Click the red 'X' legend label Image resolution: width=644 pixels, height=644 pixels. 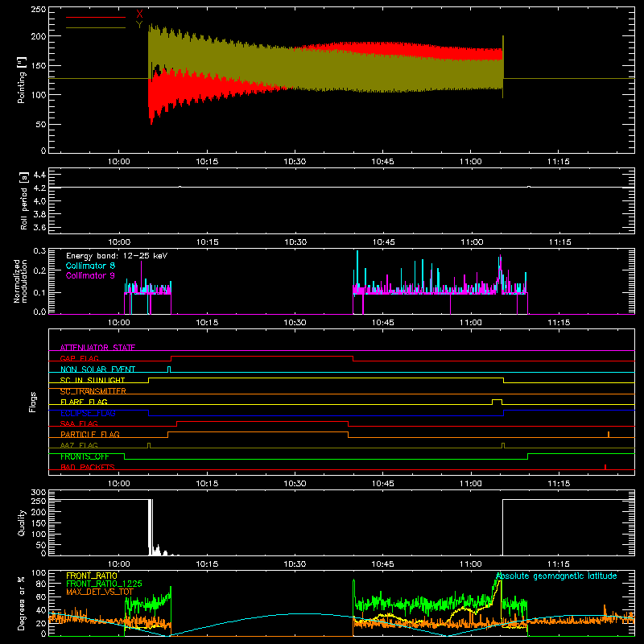pos(139,14)
